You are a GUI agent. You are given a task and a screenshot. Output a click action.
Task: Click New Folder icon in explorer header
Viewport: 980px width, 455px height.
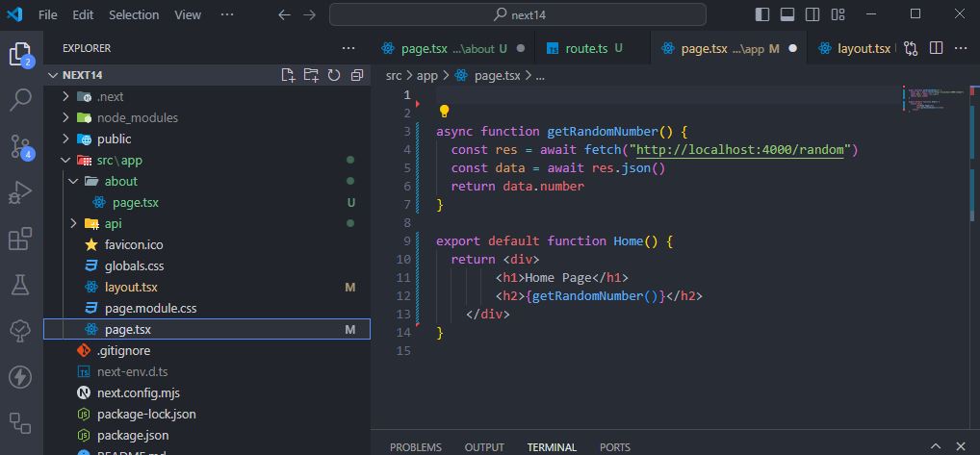pos(311,75)
